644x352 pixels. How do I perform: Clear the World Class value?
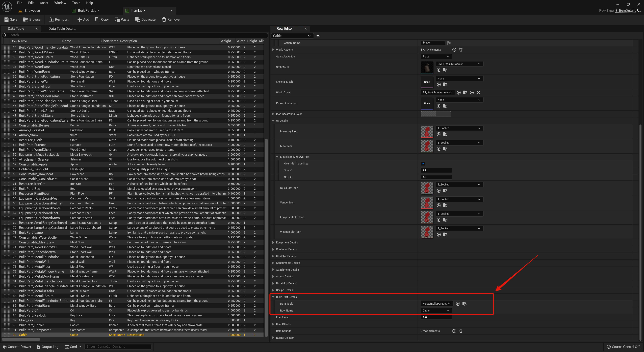[x=478, y=93]
